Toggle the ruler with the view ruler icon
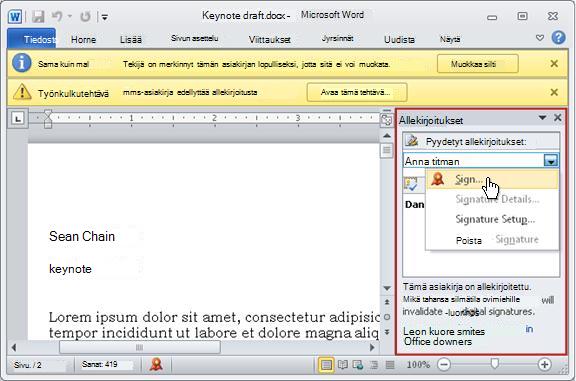Screen dimensions: 576x381 coord(387,119)
